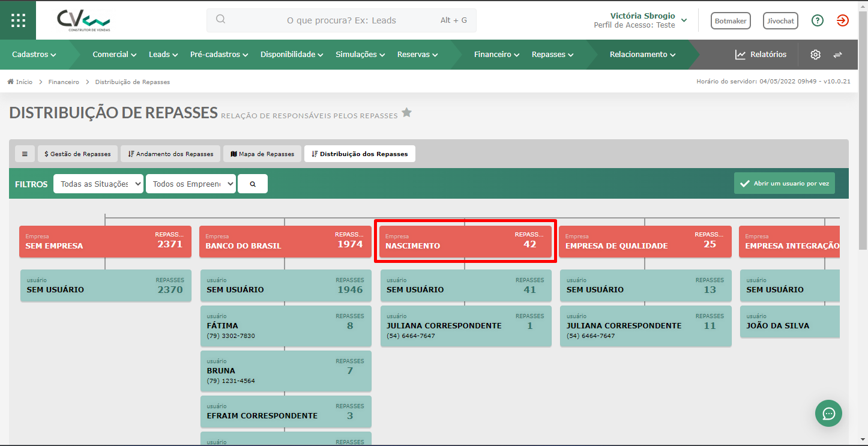Viewport: 868px width, 446px height.
Task: Select SEM USUÁRIO card with 1946 repasses
Action: click(x=286, y=285)
